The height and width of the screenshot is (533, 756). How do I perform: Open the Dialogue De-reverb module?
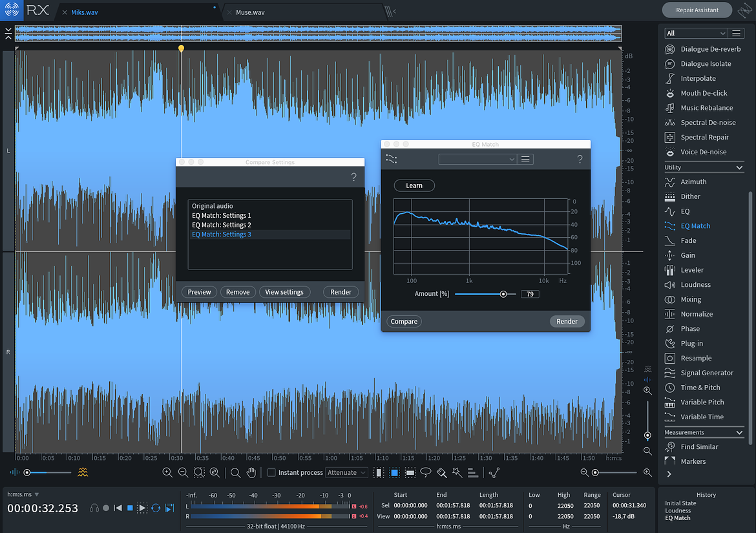704,49
